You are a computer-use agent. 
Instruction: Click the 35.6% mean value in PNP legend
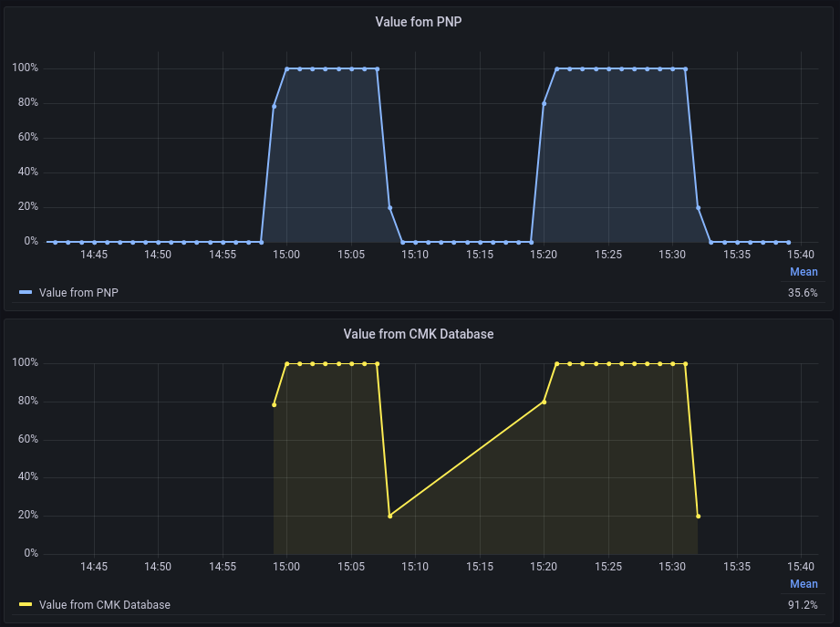(x=803, y=293)
